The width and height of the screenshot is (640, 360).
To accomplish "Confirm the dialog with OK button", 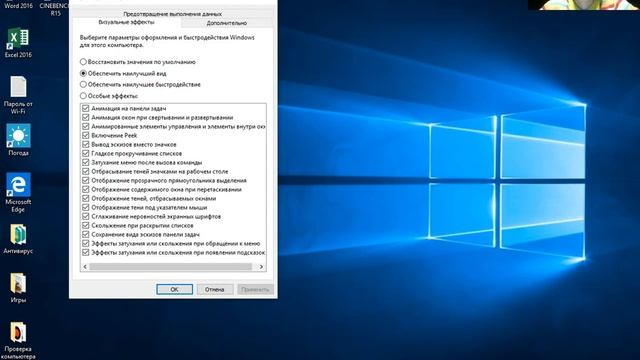I will coord(174,289).
